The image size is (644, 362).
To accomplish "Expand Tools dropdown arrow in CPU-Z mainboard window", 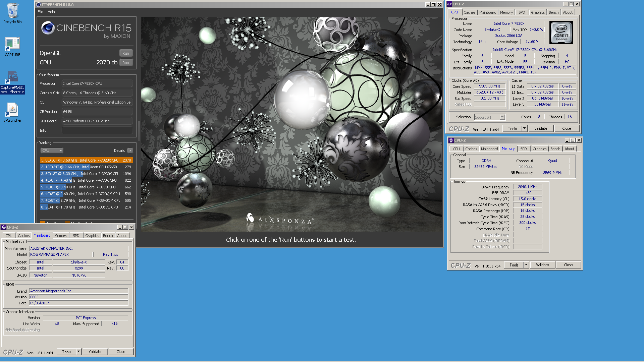I will point(78,352).
